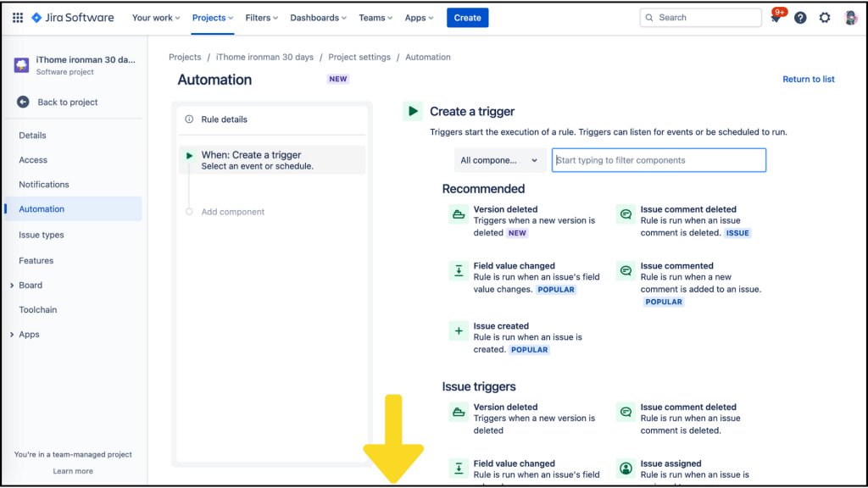Click the Issue triggers Field value changed icon
The width and height of the screenshot is (868, 488).
click(x=459, y=468)
